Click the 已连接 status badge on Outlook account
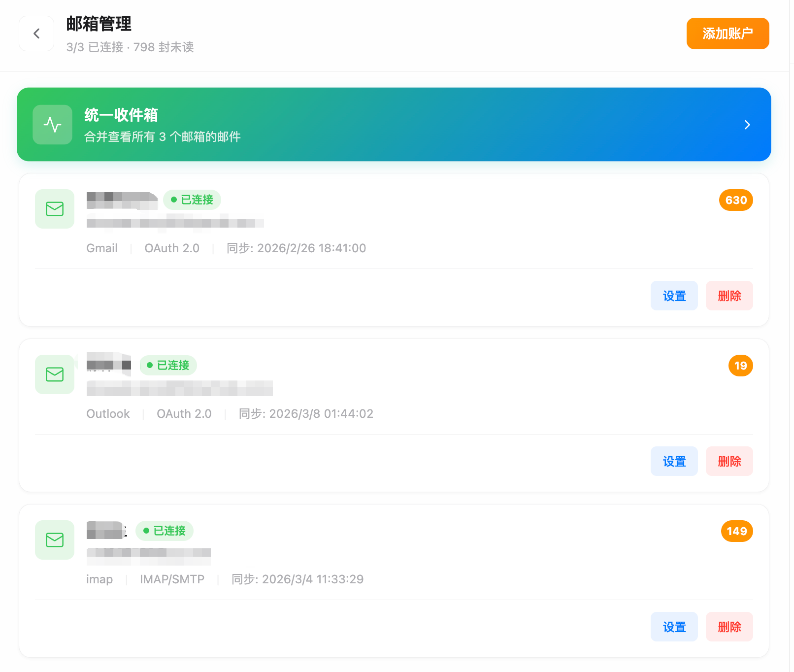 (x=168, y=366)
